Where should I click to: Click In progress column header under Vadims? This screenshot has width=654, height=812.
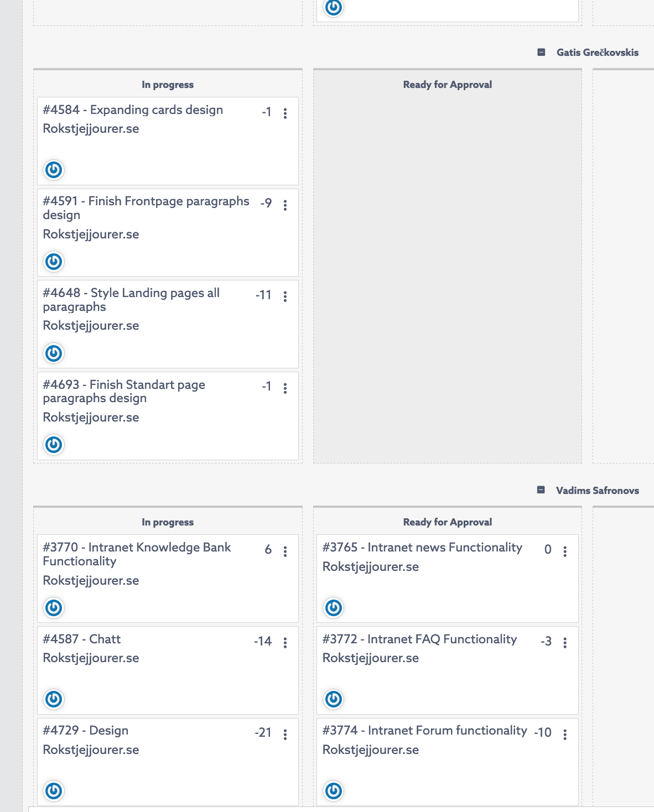point(168,522)
